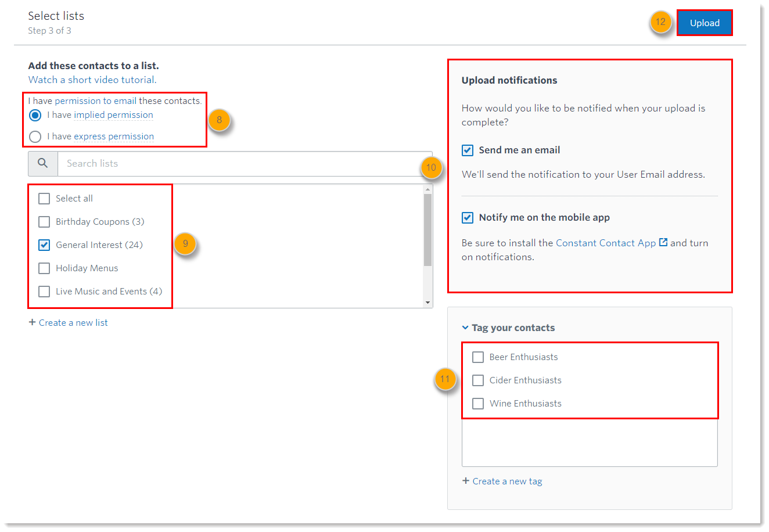
Task: Click the search magnifier icon
Action: click(x=43, y=164)
